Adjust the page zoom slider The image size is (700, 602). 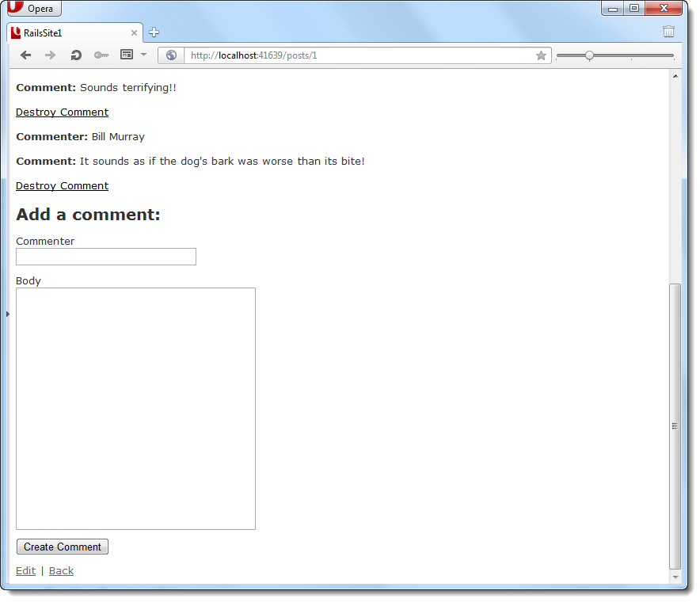(x=589, y=55)
